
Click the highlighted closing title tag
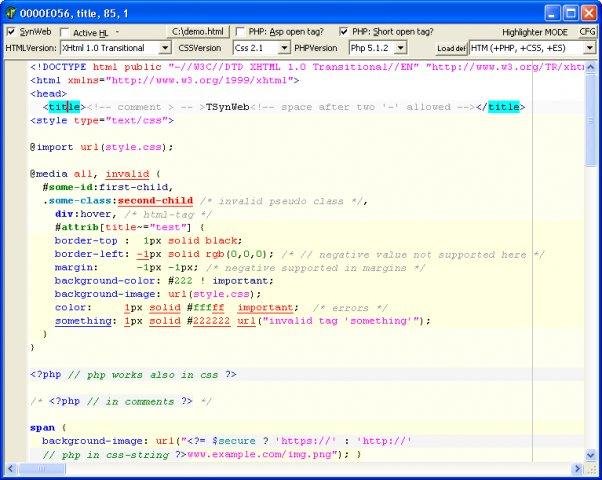point(503,107)
